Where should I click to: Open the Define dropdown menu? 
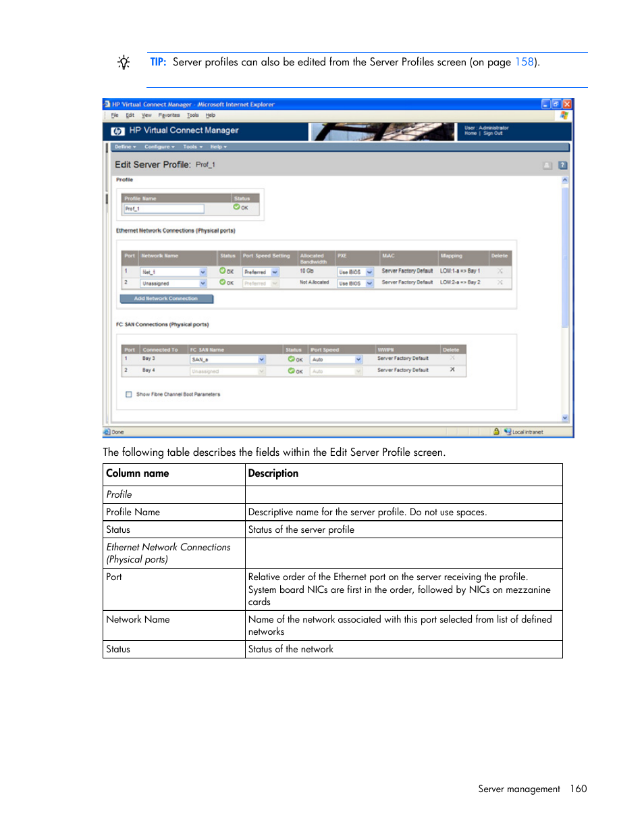click(x=125, y=147)
